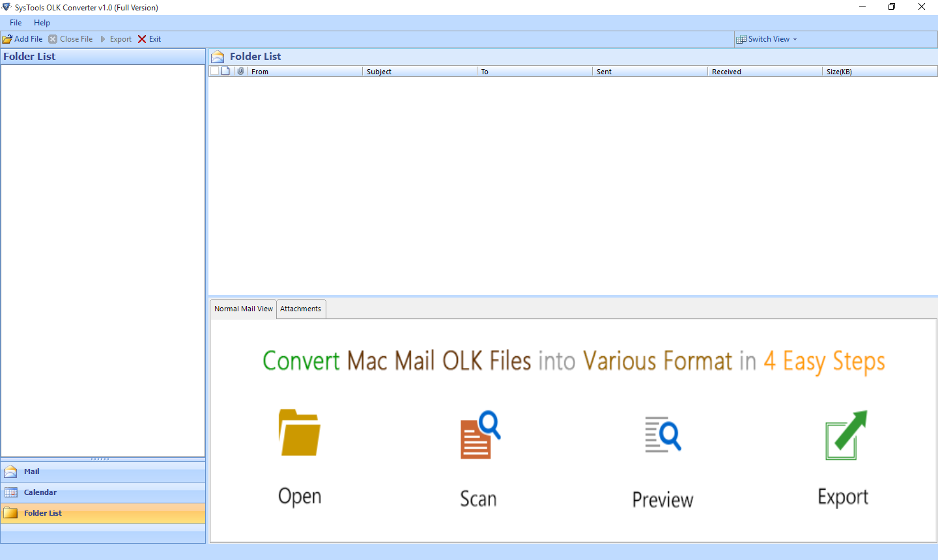Click the Open folder icon

click(300, 432)
